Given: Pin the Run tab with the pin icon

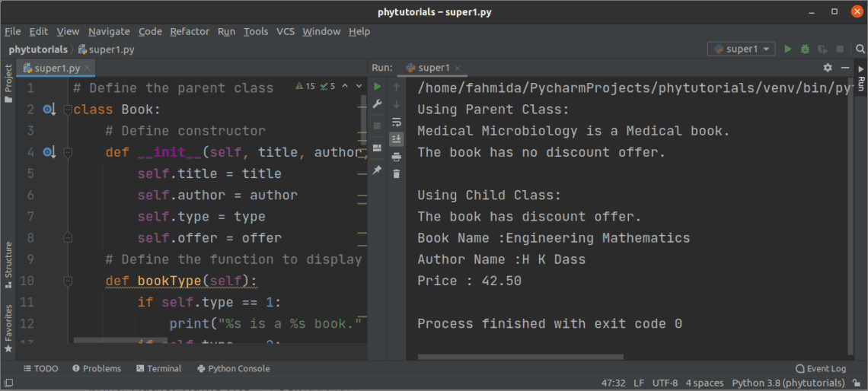Looking at the screenshot, I should (377, 170).
